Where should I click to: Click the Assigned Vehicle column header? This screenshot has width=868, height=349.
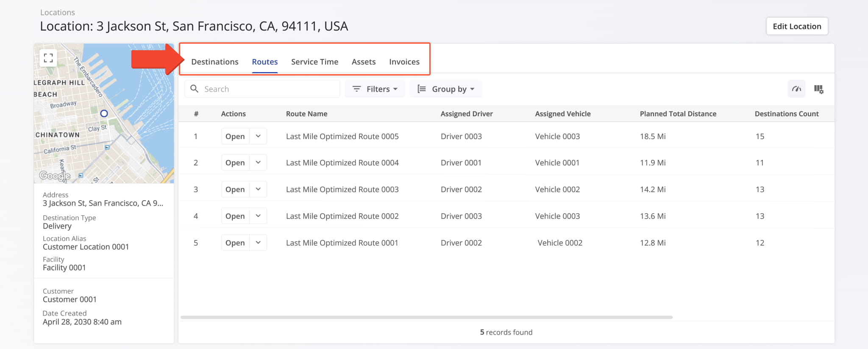563,114
